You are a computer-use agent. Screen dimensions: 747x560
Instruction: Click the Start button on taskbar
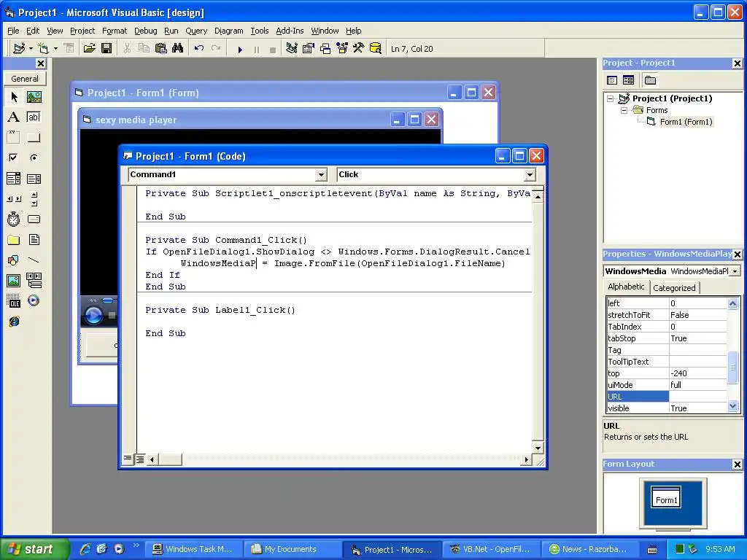34,549
